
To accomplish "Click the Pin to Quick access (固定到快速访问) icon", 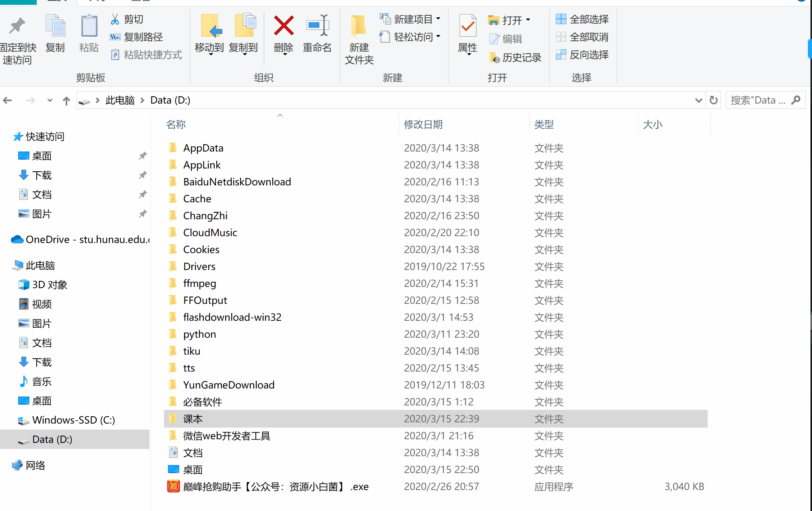I will tap(17, 26).
